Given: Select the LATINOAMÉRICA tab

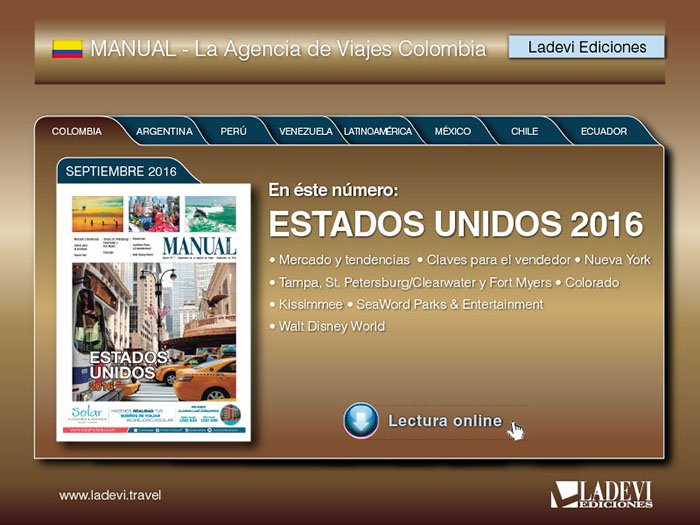Looking at the screenshot, I should click(377, 132).
